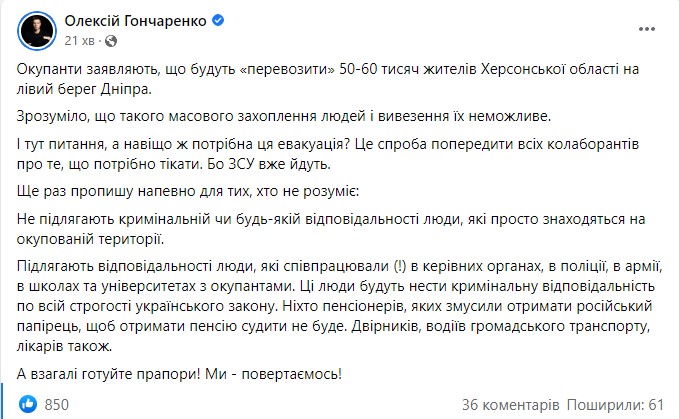Show who reacted via the 850 count

[x=57, y=403]
